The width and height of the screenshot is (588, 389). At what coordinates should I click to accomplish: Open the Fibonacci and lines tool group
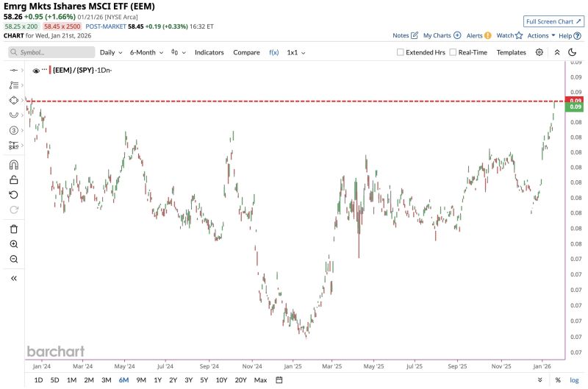pos(13,85)
